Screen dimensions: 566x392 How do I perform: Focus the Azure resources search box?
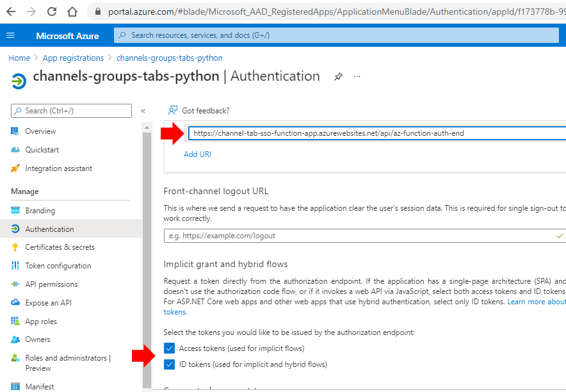point(336,35)
